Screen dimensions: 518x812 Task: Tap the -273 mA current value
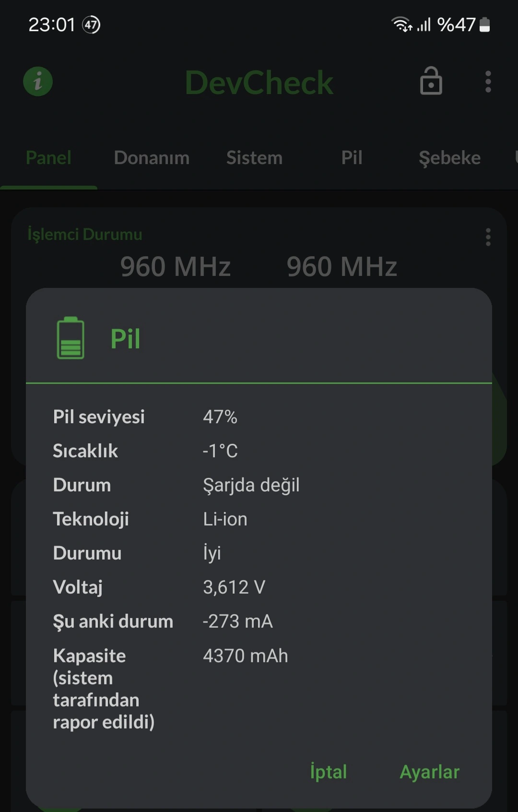(237, 621)
